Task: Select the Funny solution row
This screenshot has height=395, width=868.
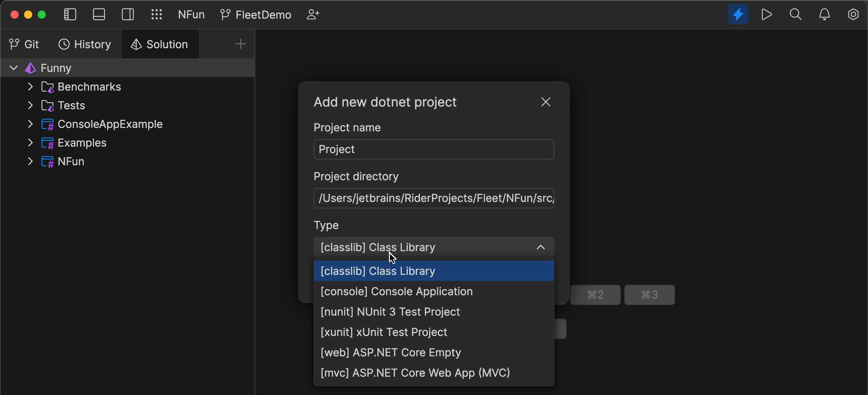Action: coord(127,68)
